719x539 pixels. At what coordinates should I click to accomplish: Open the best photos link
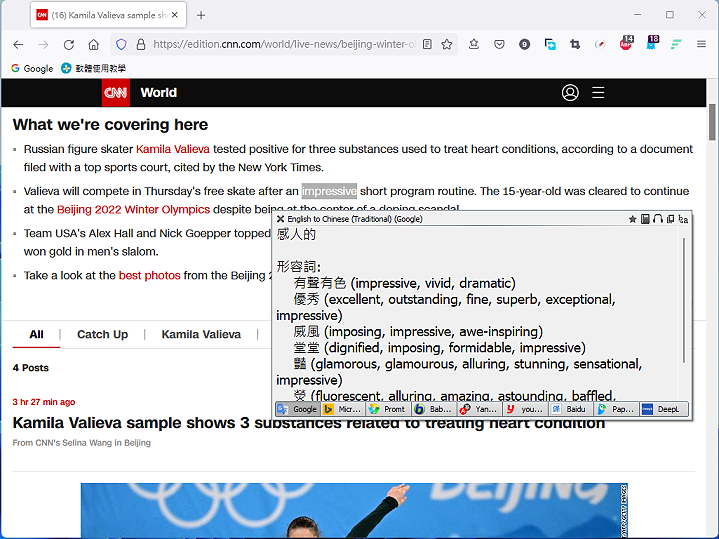(x=149, y=275)
